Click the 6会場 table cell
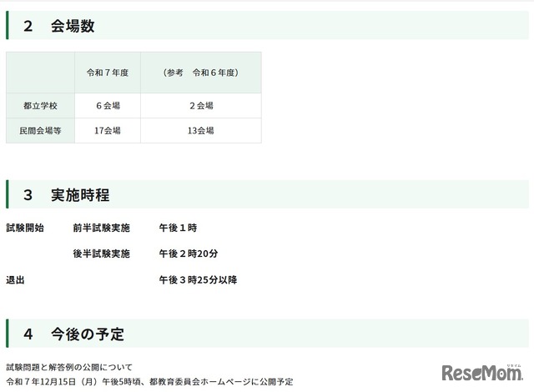Viewport: 534px width, 392px height. pos(107,106)
